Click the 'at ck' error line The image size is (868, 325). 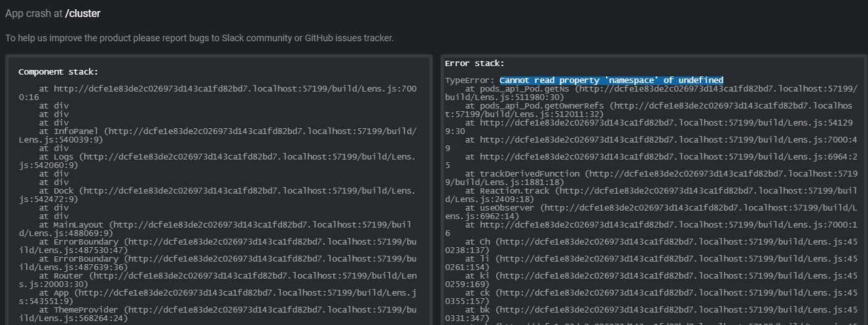click(651, 297)
